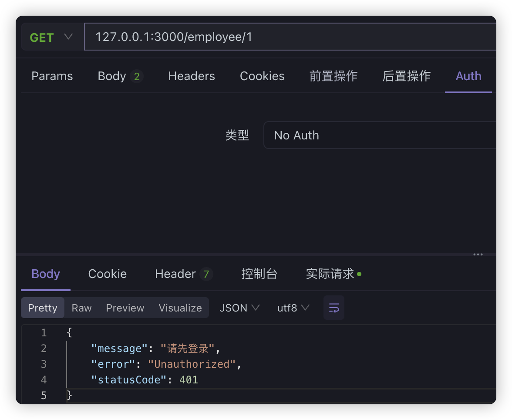Open the JSON format dropdown
This screenshot has height=420, width=512.
point(239,308)
